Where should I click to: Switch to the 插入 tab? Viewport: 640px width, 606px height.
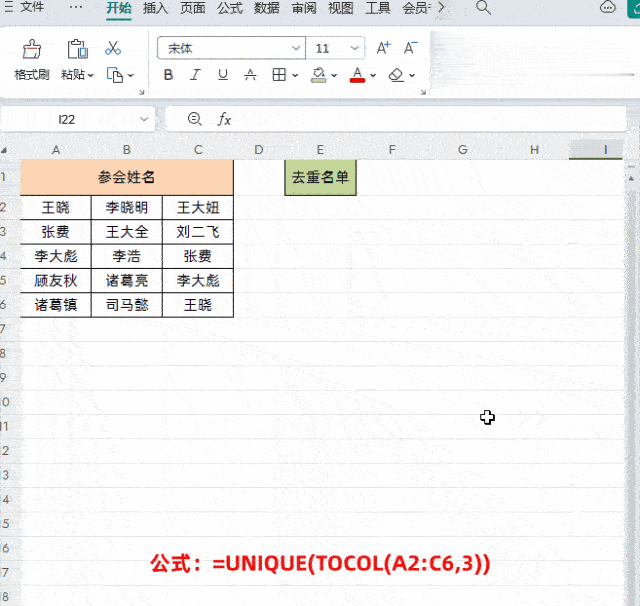coord(156,8)
